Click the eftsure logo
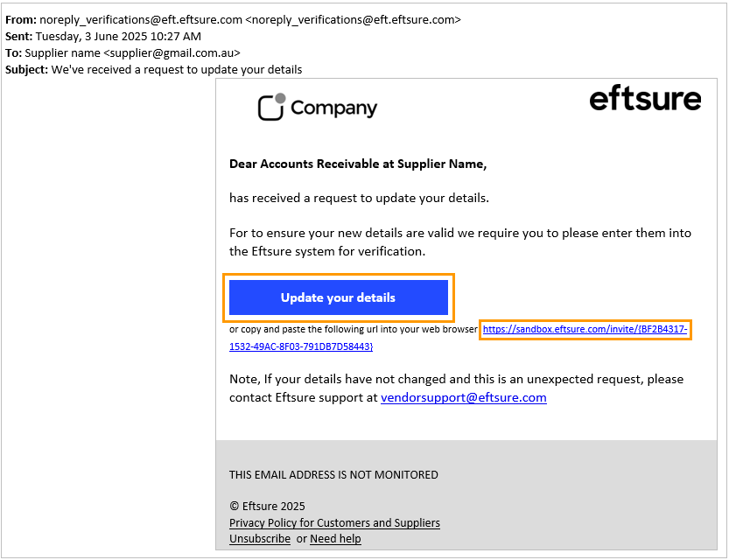Screen dimensions: 729x560 pyautogui.click(x=645, y=98)
